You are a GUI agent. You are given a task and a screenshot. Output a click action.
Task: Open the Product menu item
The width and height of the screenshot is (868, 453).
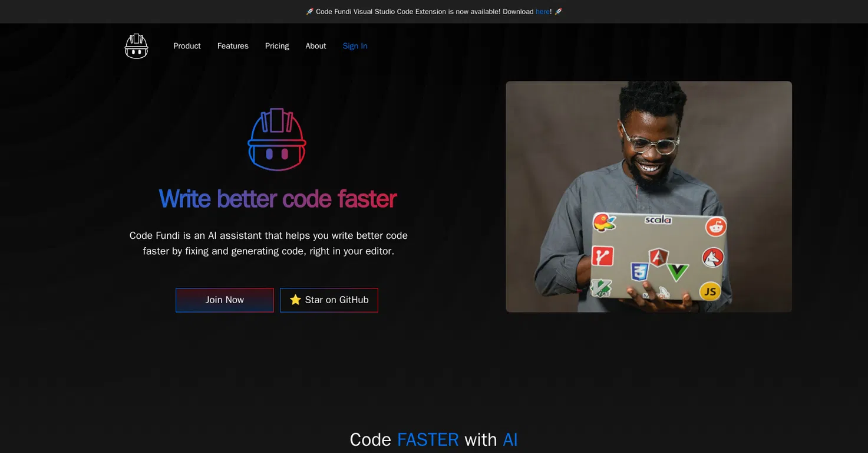(187, 46)
